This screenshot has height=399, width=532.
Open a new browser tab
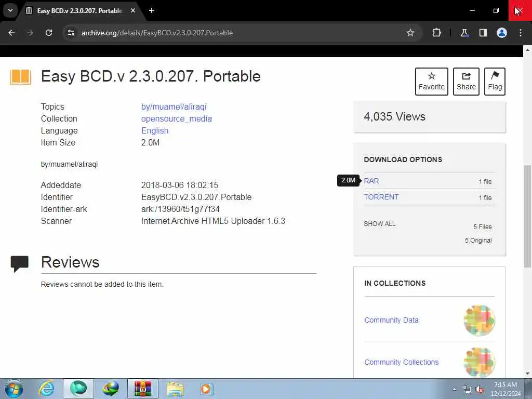point(152,10)
